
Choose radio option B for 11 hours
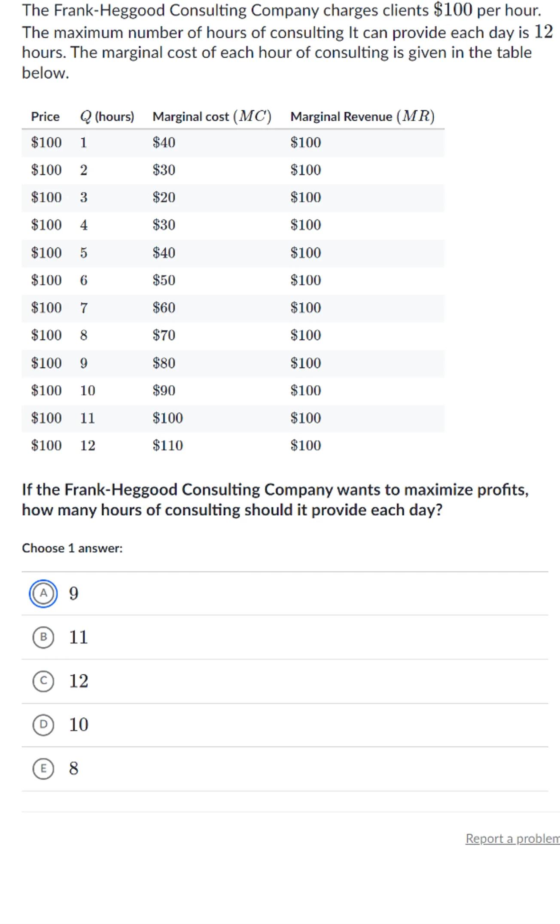[x=43, y=637]
